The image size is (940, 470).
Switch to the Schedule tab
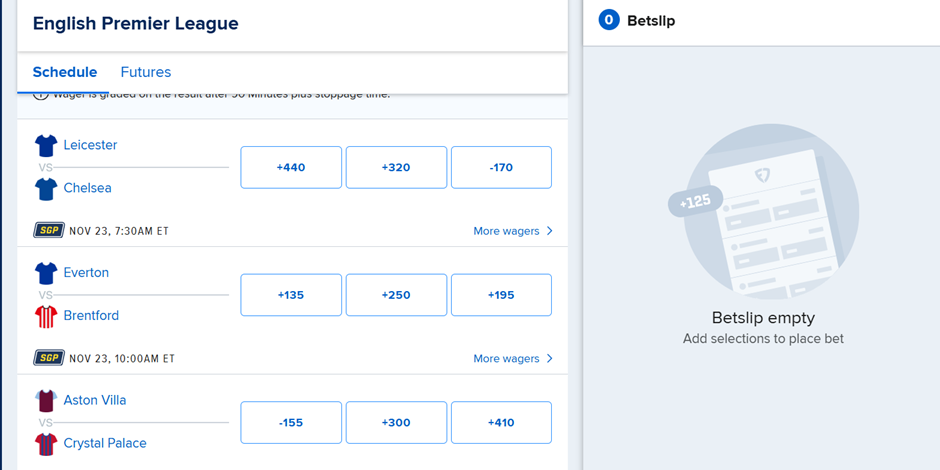pos(65,73)
